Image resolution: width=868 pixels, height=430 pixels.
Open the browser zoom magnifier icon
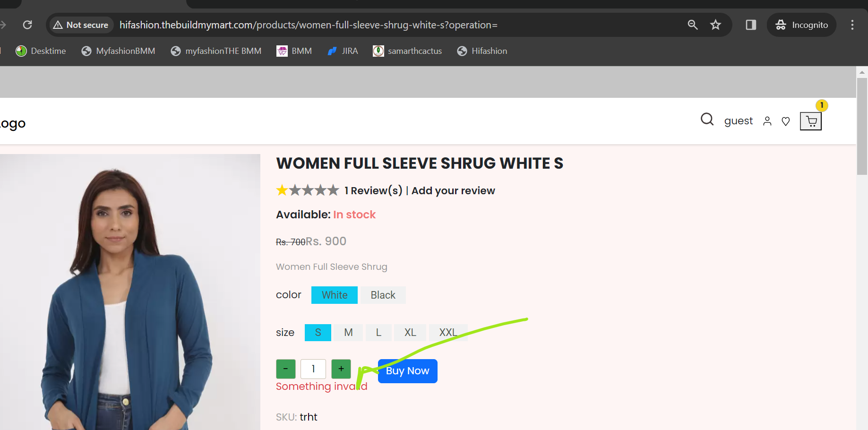[693, 25]
